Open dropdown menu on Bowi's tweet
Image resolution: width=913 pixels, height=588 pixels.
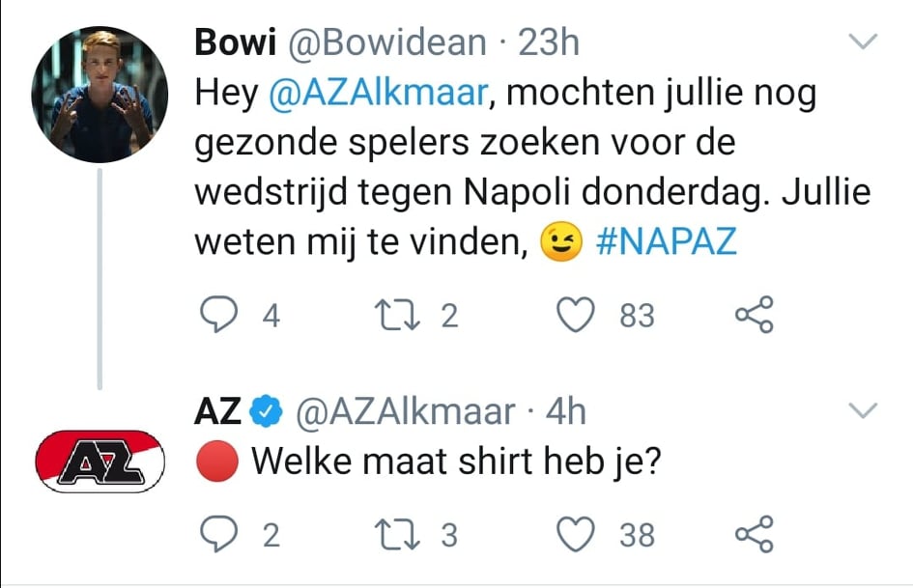pyautogui.click(x=860, y=42)
